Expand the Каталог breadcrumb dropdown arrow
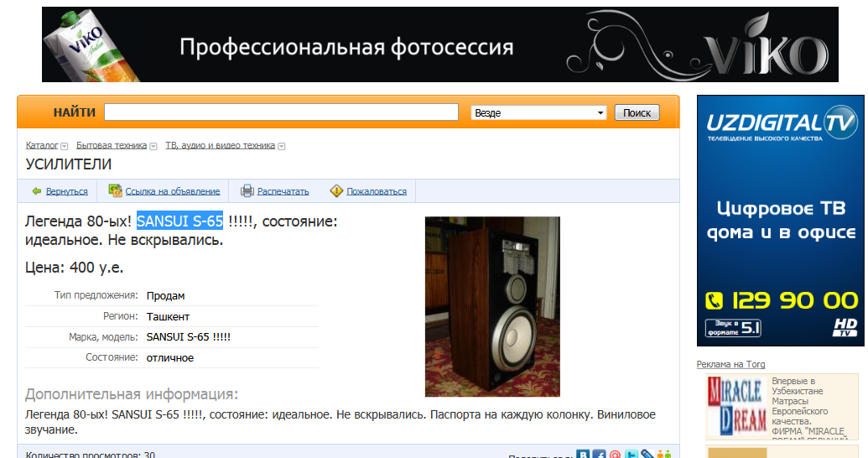This screenshot has height=458, width=868. click(x=65, y=146)
